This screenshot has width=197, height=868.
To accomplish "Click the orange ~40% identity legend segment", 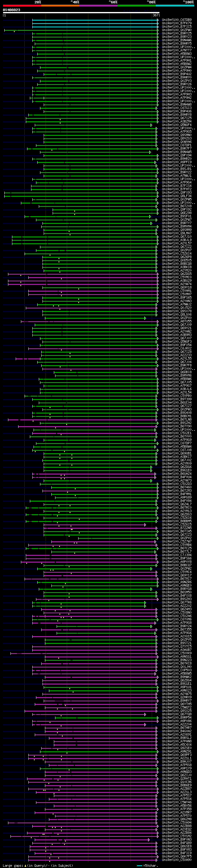I will 60,6.
